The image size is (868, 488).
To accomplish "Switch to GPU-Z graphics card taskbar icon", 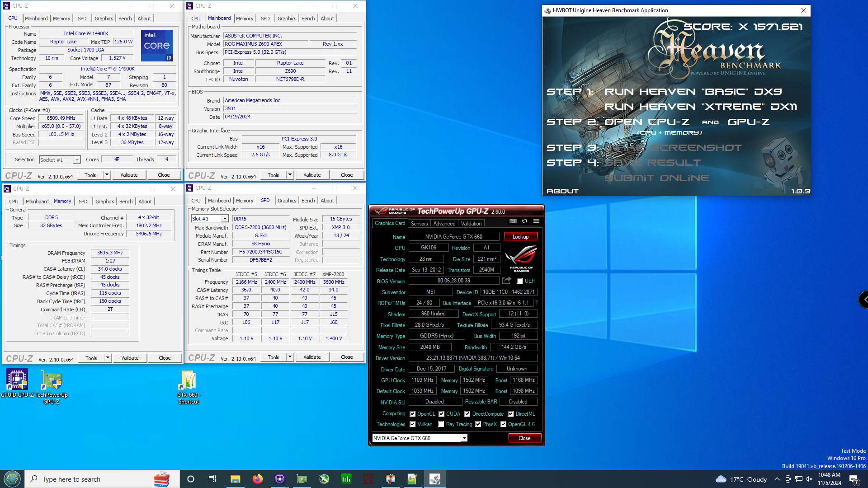I will pyautogui.click(x=302, y=479).
